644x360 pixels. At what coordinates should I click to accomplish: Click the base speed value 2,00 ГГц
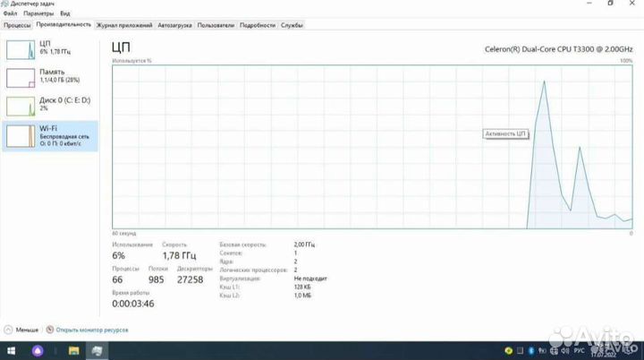pos(304,244)
